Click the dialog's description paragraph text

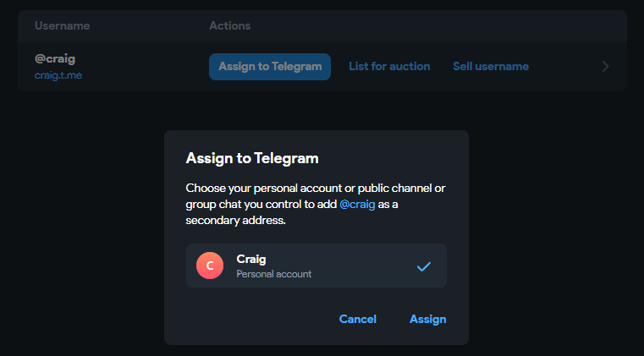coord(315,204)
